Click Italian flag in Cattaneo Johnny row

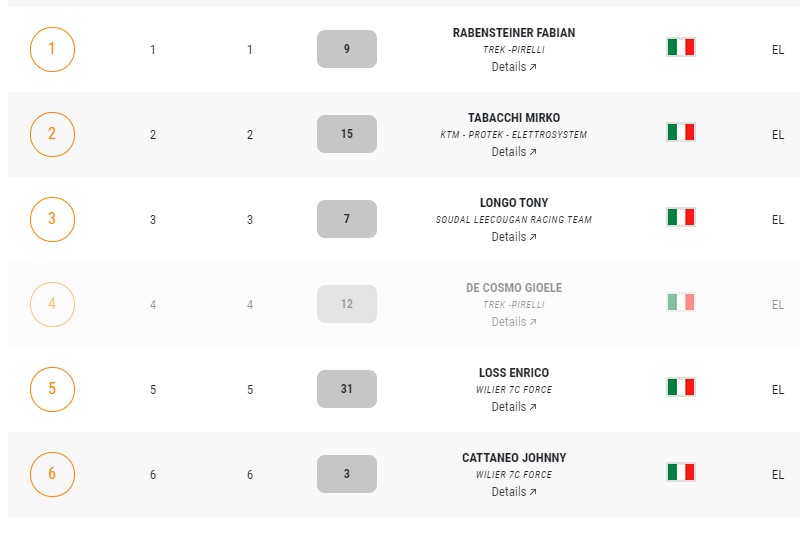point(681,472)
